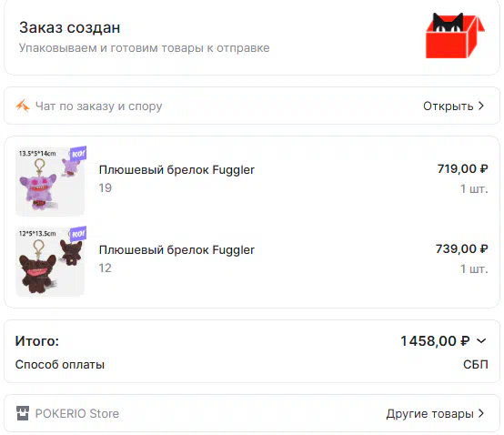Expand the total 1458,00 ₽ breakdown chevron
The width and height of the screenshot is (504, 435).
[x=481, y=340]
